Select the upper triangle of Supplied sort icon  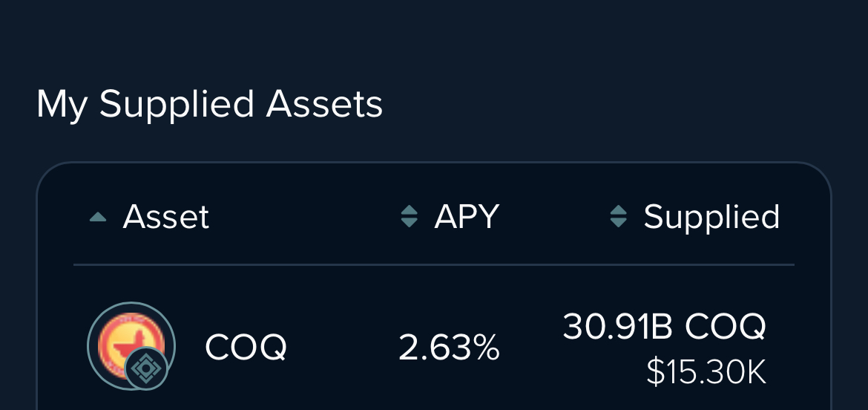tap(618, 210)
